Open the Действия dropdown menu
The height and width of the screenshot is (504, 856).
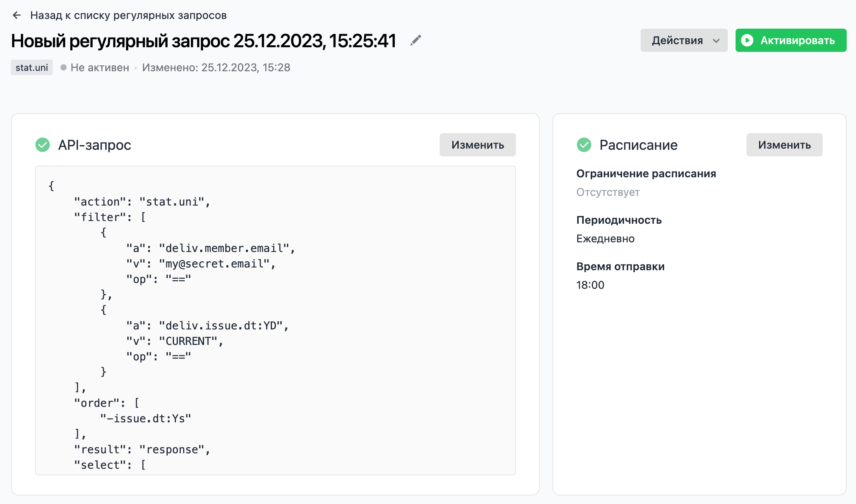coord(677,40)
